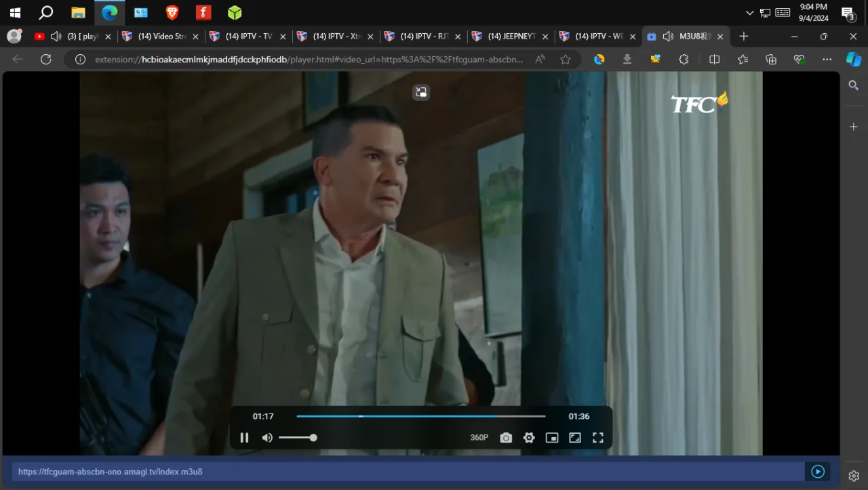The image size is (868, 490).
Task: Switch to the '(14) IPTV - TV' tab
Action: point(249,37)
